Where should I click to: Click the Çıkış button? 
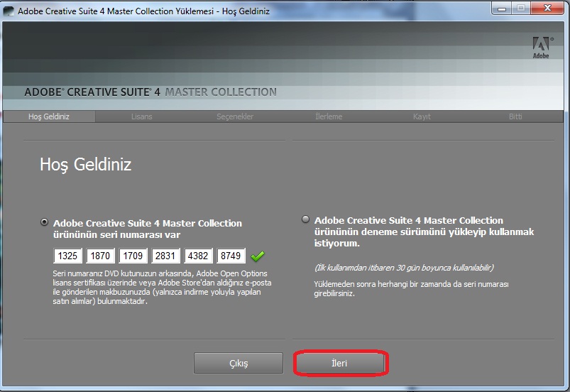click(x=239, y=363)
